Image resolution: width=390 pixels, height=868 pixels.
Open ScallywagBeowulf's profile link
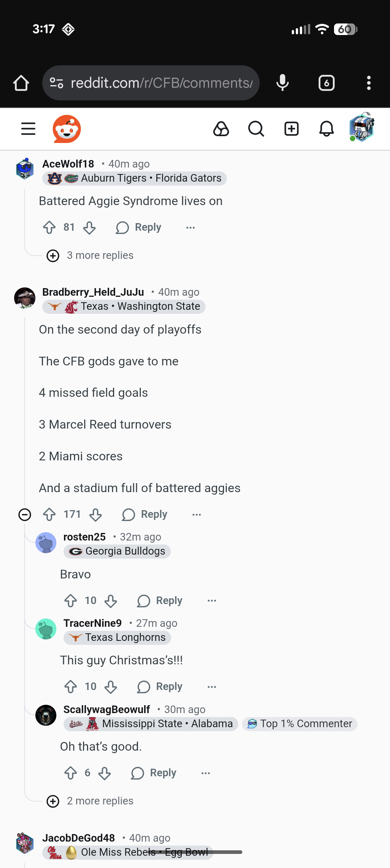107,709
